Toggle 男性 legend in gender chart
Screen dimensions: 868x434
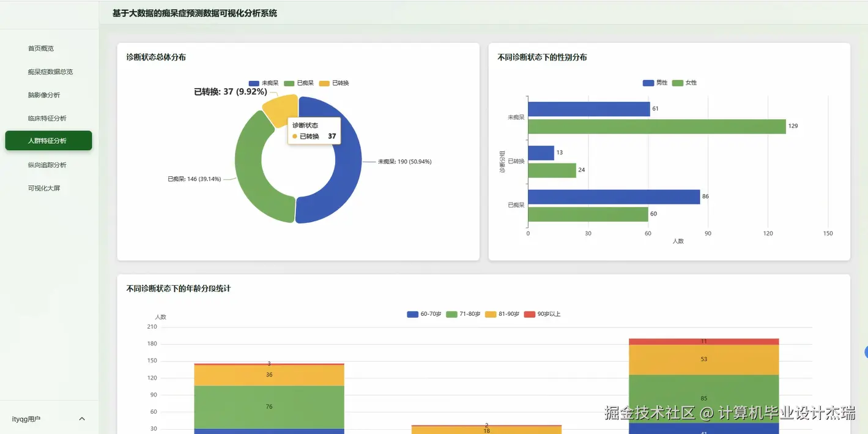[x=655, y=83]
